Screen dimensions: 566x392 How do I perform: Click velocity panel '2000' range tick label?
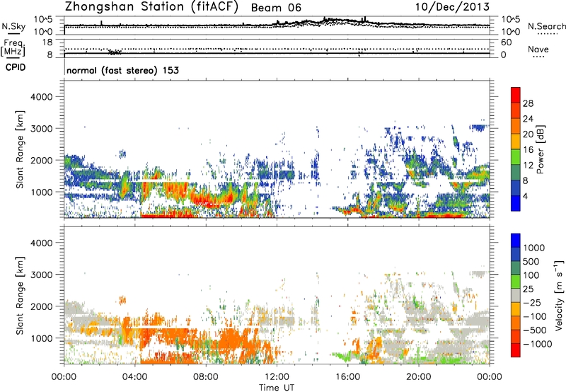pyautogui.click(x=41, y=306)
